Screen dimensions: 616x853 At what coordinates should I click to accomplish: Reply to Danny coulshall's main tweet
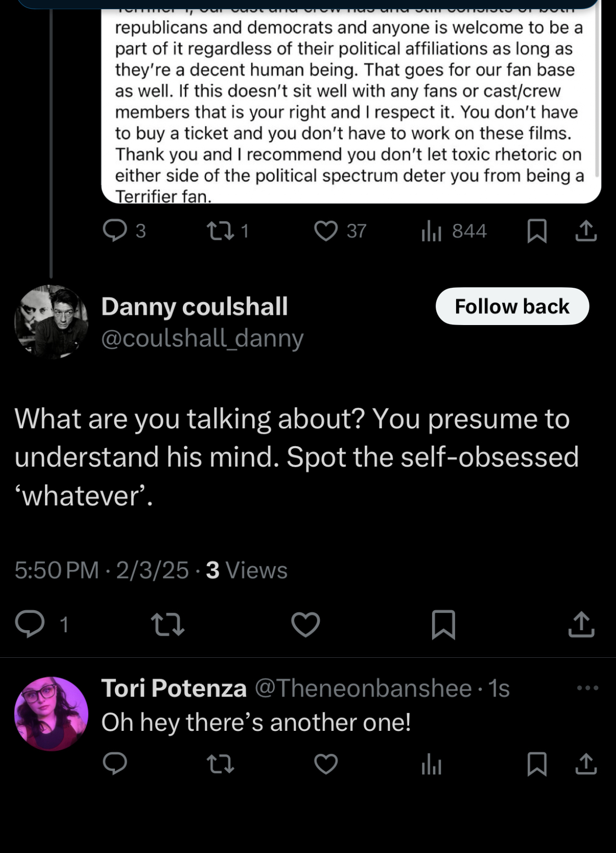click(x=30, y=624)
